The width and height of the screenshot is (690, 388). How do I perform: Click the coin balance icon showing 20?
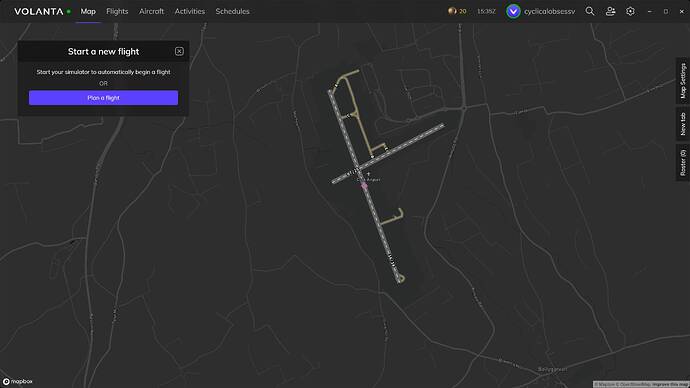click(x=457, y=11)
